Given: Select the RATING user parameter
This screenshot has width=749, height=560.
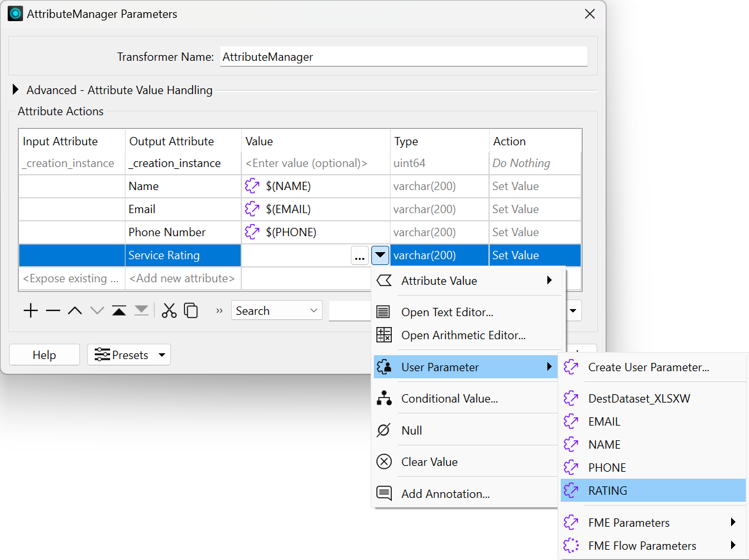Looking at the screenshot, I should coord(653,490).
